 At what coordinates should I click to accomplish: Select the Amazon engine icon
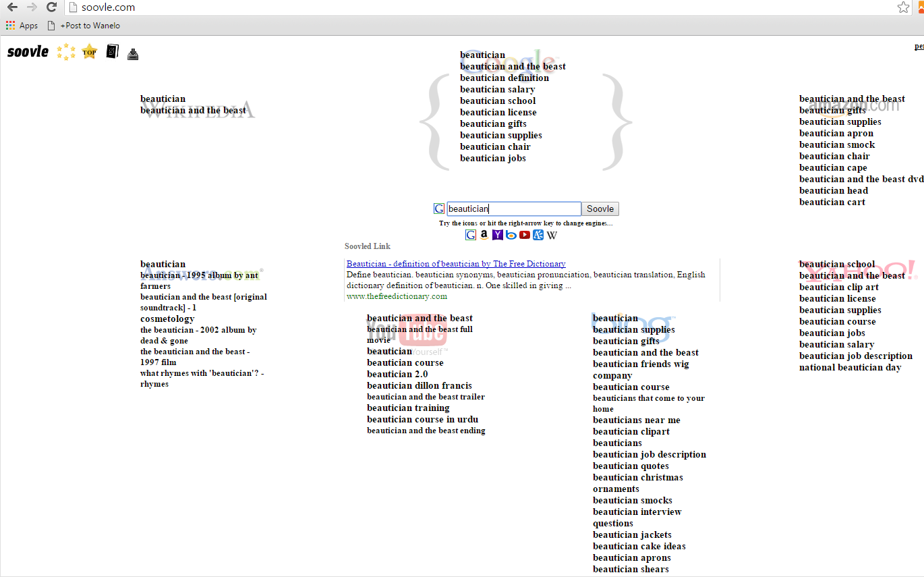484,235
